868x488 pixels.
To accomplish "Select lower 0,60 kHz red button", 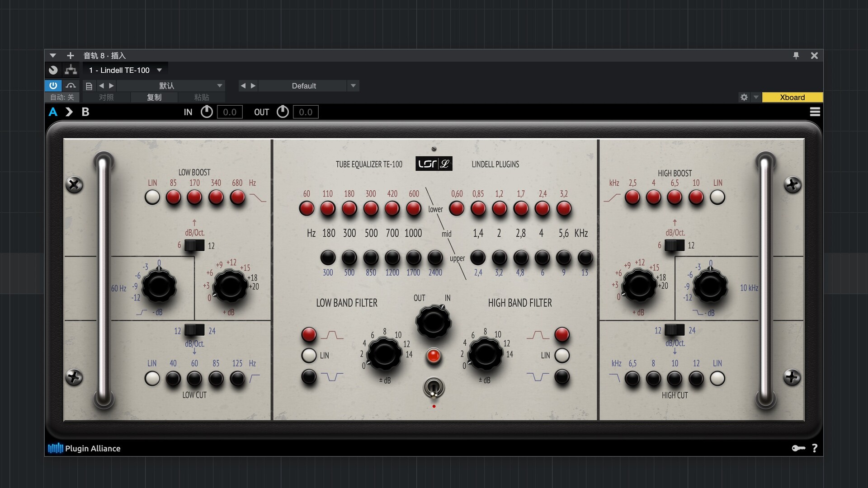I will tap(457, 209).
